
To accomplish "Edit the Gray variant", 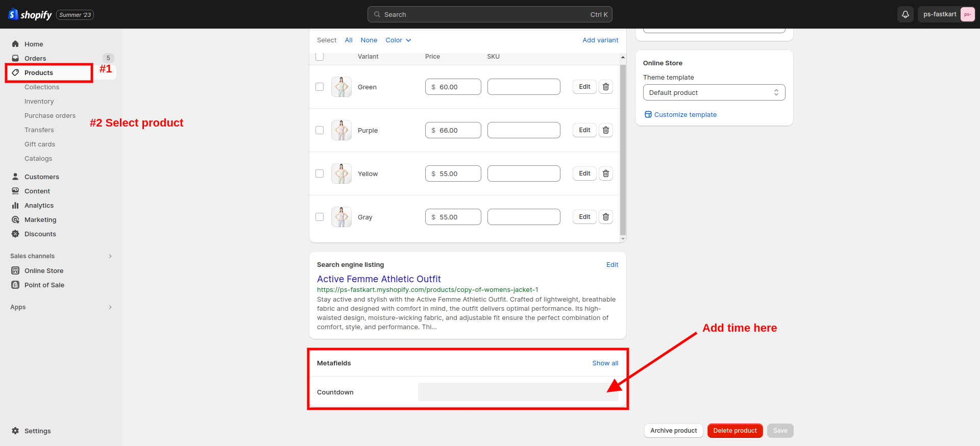I will [584, 217].
